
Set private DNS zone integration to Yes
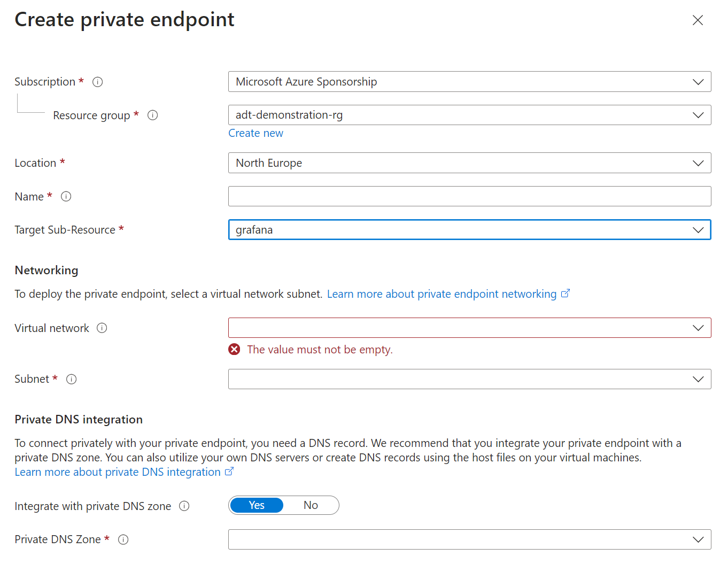tap(257, 505)
